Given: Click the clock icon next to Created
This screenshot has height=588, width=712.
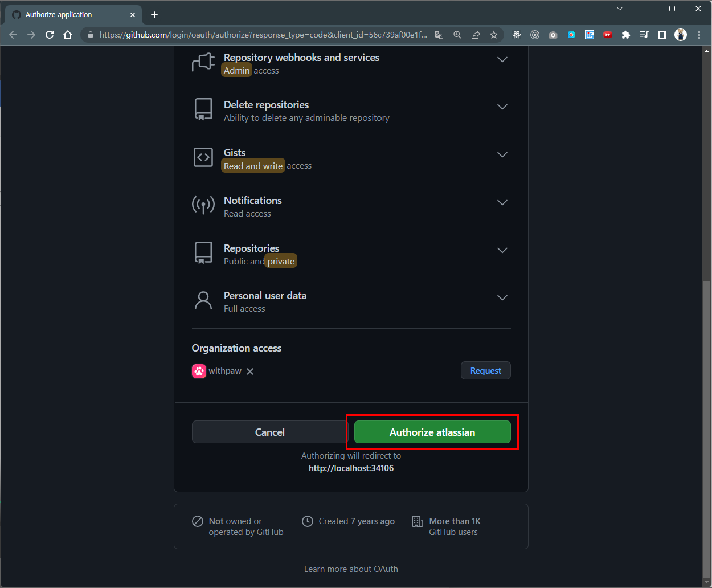Looking at the screenshot, I should coord(308,521).
